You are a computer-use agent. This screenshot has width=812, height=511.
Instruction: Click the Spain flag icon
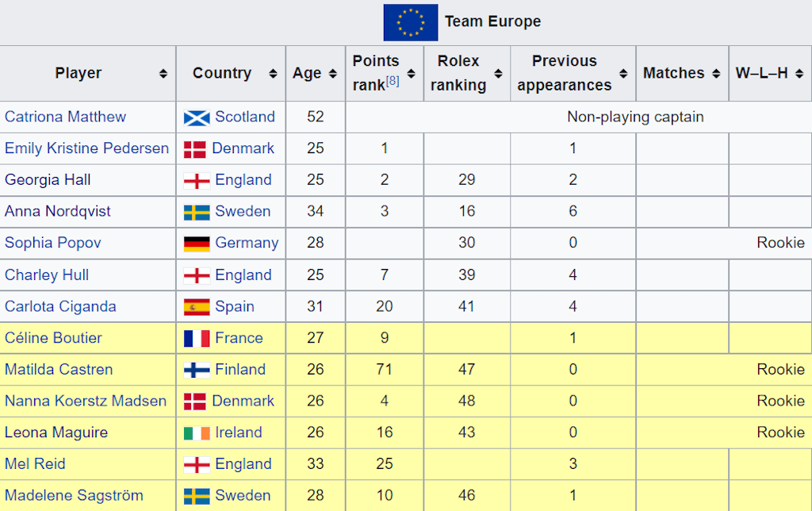[197, 307]
